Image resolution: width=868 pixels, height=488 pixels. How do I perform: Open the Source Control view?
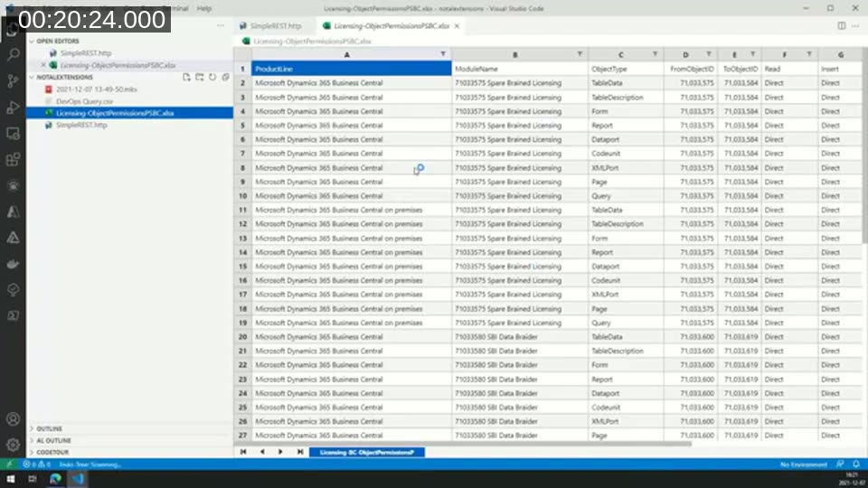point(14,80)
